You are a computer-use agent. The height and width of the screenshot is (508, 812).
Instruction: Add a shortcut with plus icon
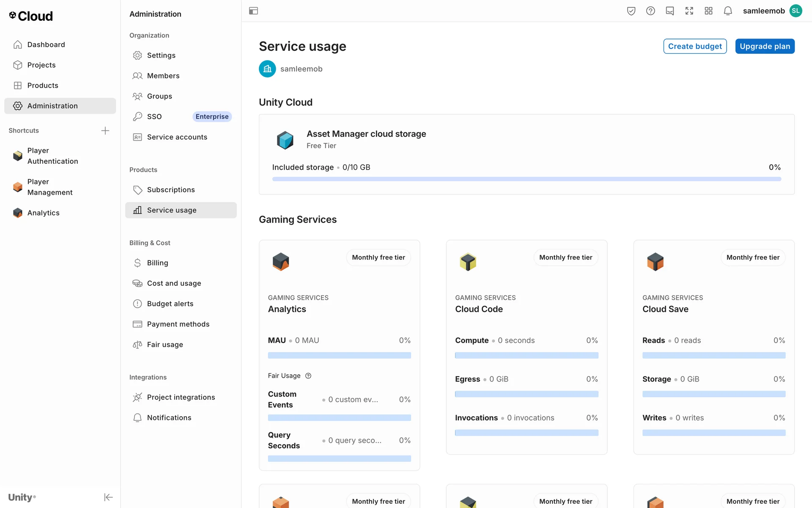[x=105, y=130]
